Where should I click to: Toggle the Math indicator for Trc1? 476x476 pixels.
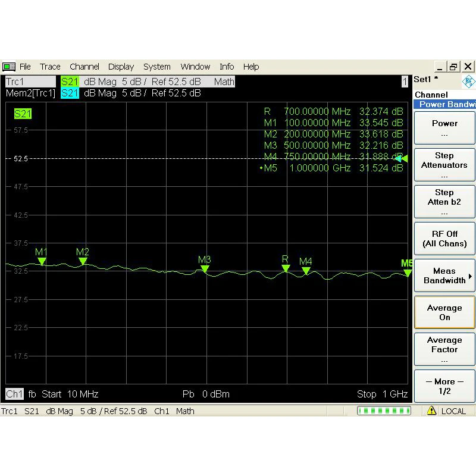[x=224, y=82]
